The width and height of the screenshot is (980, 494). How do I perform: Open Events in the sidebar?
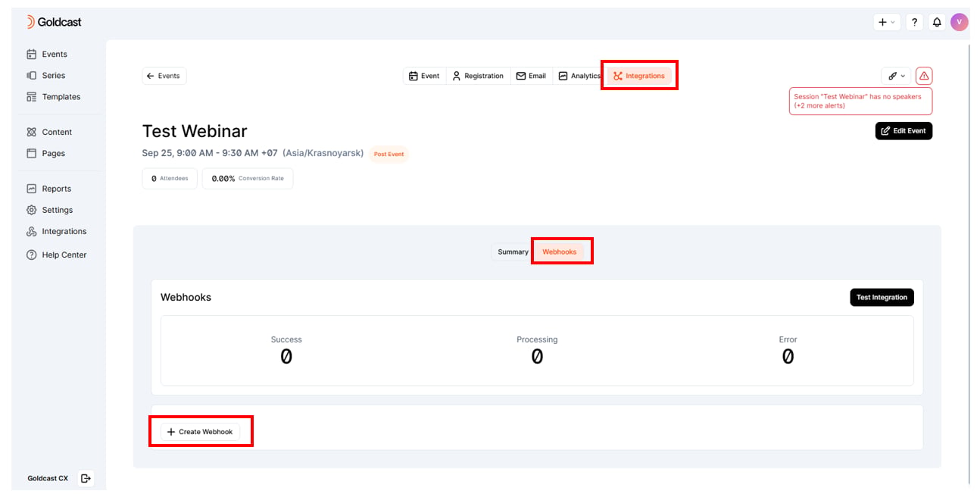pyautogui.click(x=47, y=55)
